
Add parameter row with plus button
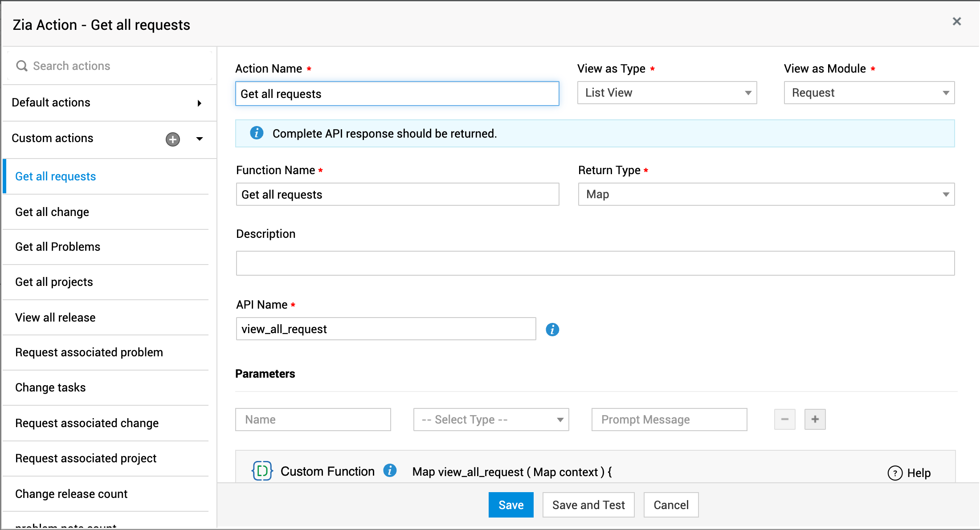pos(815,420)
